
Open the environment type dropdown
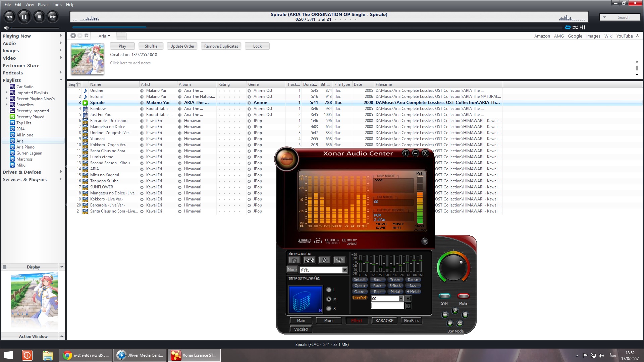[344, 270]
